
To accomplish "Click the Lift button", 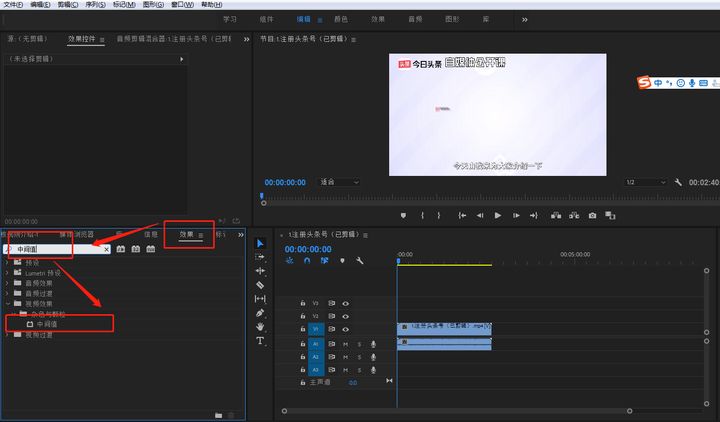I will click(556, 215).
